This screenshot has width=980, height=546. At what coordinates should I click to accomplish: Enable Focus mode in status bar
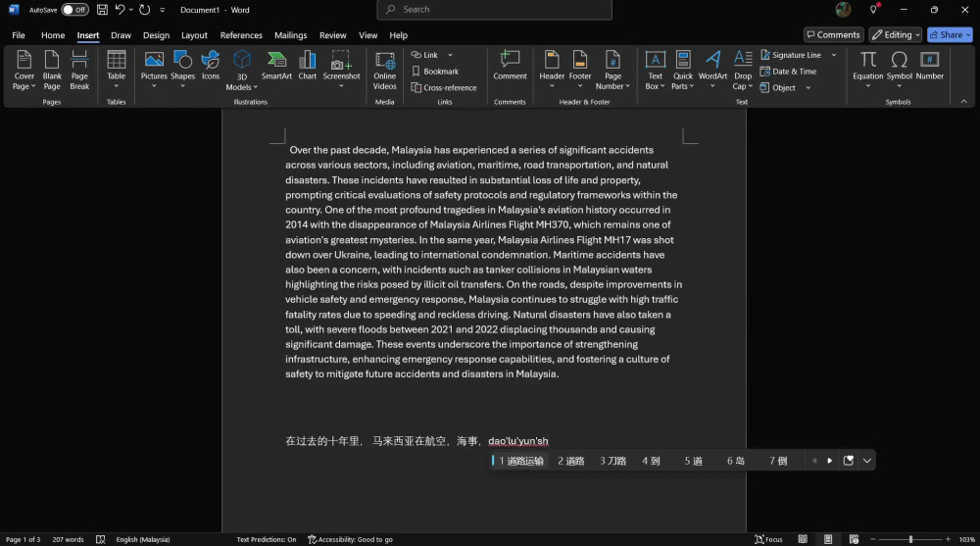[768, 539]
